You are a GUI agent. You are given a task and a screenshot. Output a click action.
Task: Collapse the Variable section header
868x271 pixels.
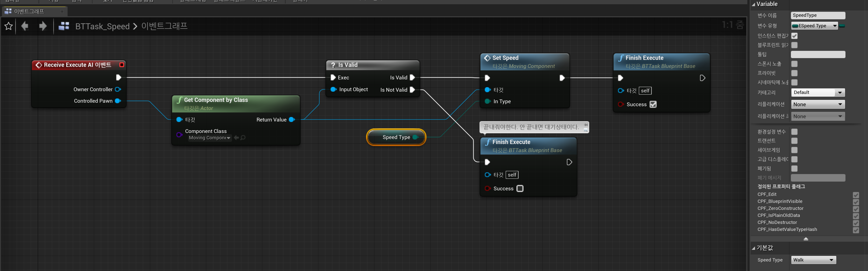754,4
